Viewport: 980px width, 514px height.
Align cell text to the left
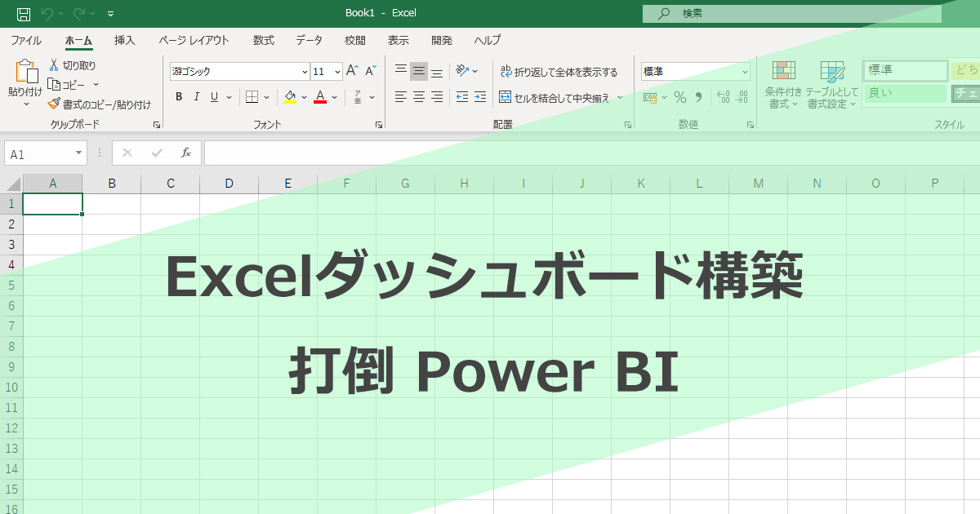pyautogui.click(x=401, y=97)
